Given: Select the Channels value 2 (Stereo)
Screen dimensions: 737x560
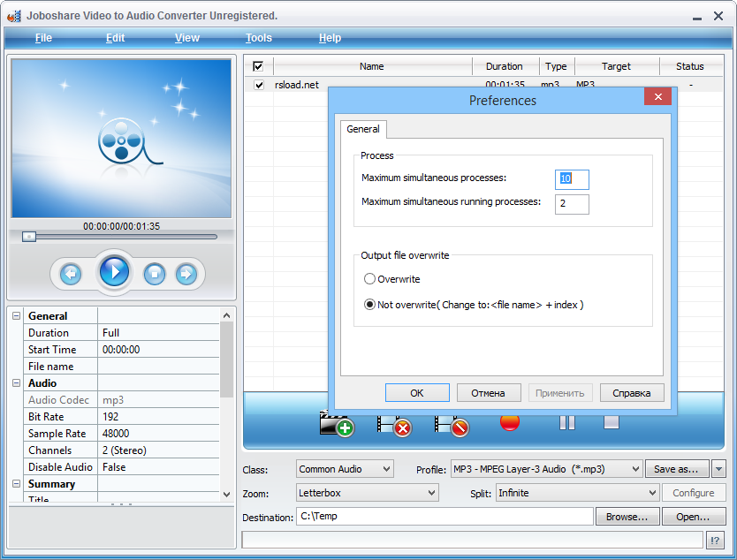Looking at the screenshot, I should click(158, 450).
